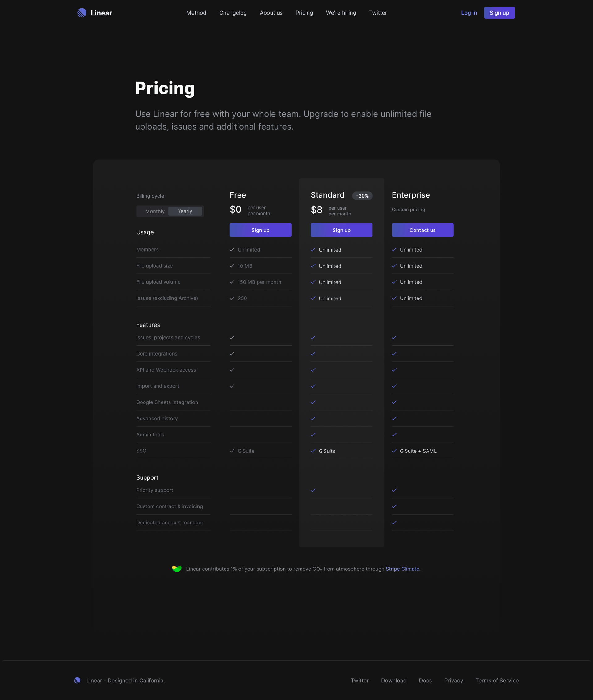Click Terms of Service in the footer
The image size is (593, 700).
[x=497, y=681]
